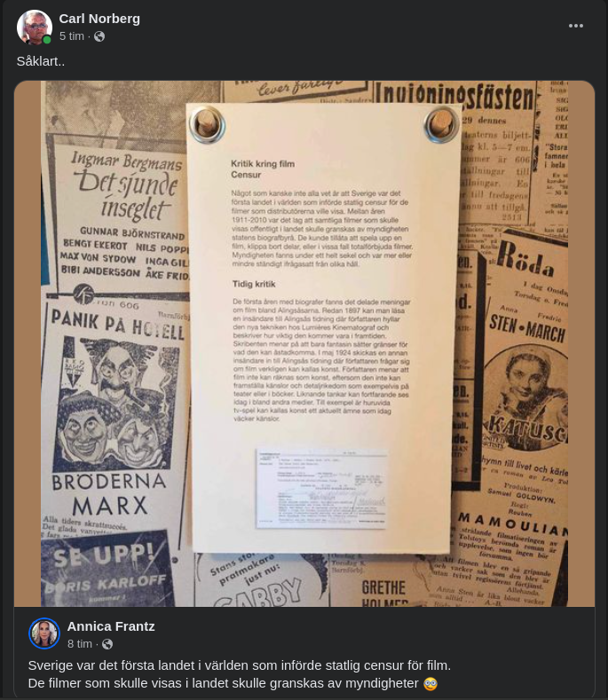This screenshot has height=700, width=608.
Task: Click the globe privacy icon beside 5 tim
Action: [99, 36]
